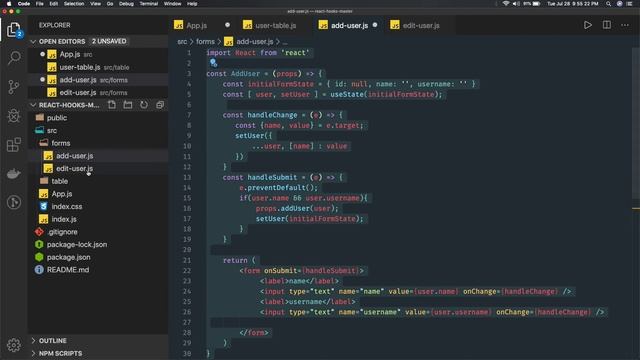The height and width of the screenshot is (360, 640).
Task: Open the Terminal menu
Action: (149, 4)
